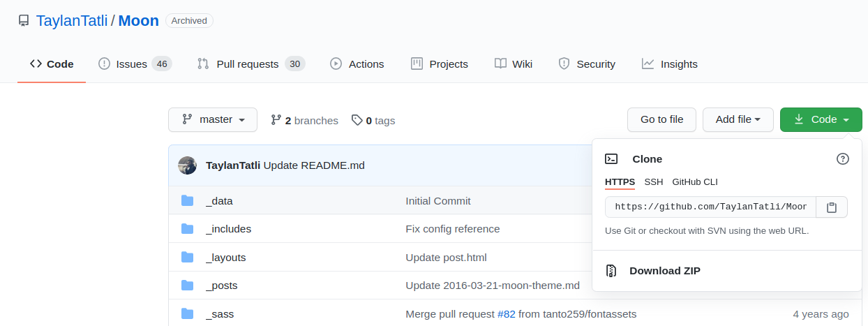The height and width of the screenshot is (326, 868).
Task: Open the Projects tab
Action: click(x=440, y=64)
